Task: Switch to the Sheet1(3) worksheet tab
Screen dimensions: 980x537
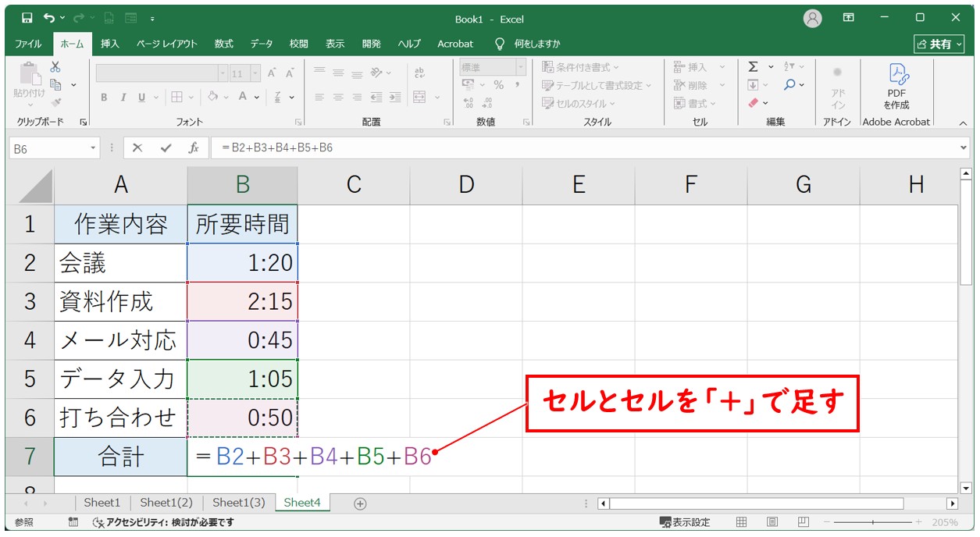Action: (x=239, y=503)
